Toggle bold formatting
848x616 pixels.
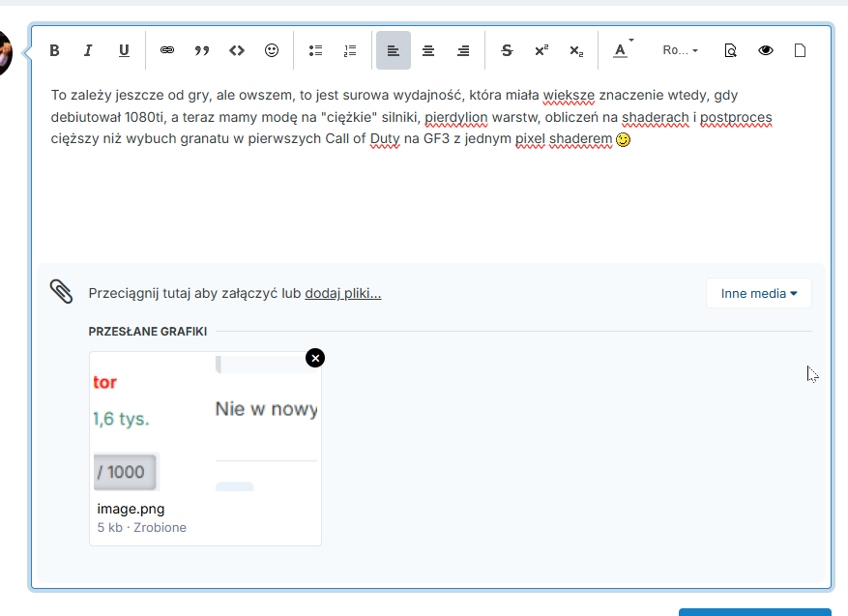point(55,50)
